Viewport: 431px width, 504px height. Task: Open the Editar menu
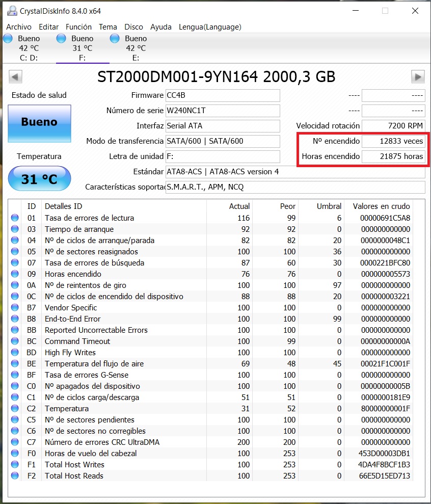click(x=49, y=27)
